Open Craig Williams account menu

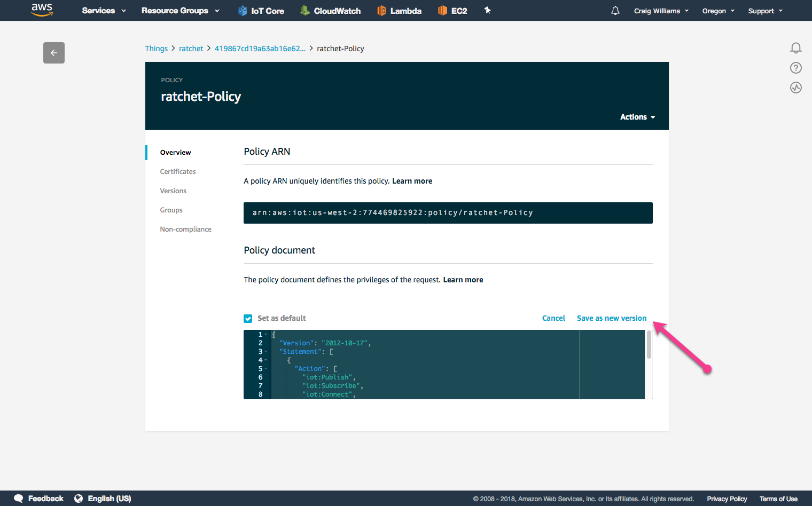[x=661, y=11]
